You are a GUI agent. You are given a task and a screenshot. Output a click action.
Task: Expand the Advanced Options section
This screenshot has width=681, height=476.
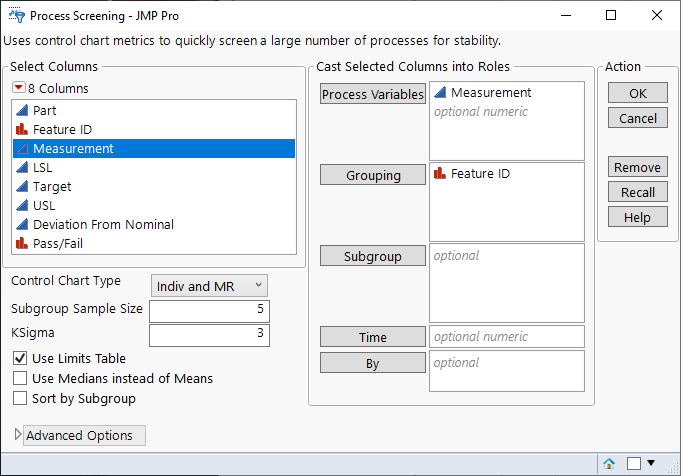pos(17,435)
